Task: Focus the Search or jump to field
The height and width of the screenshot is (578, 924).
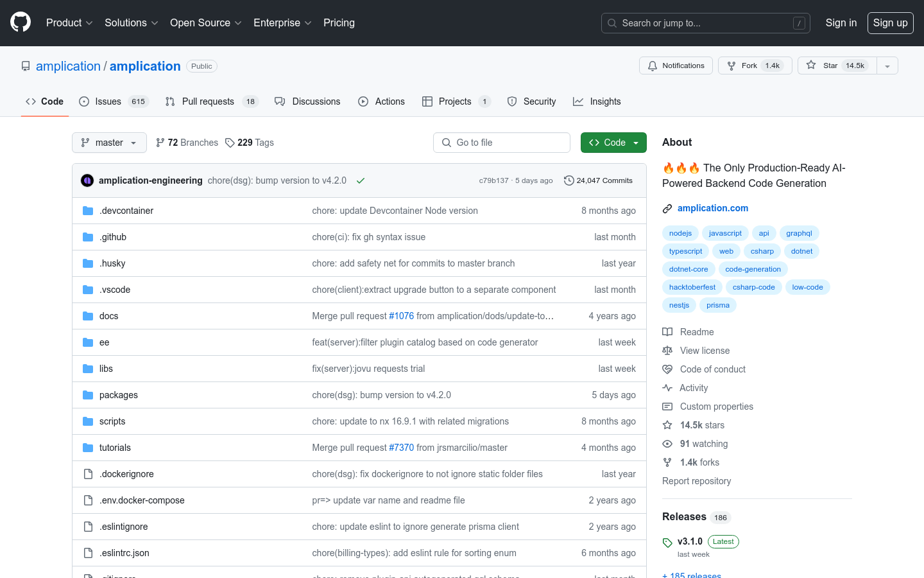Action: (705, 23)
